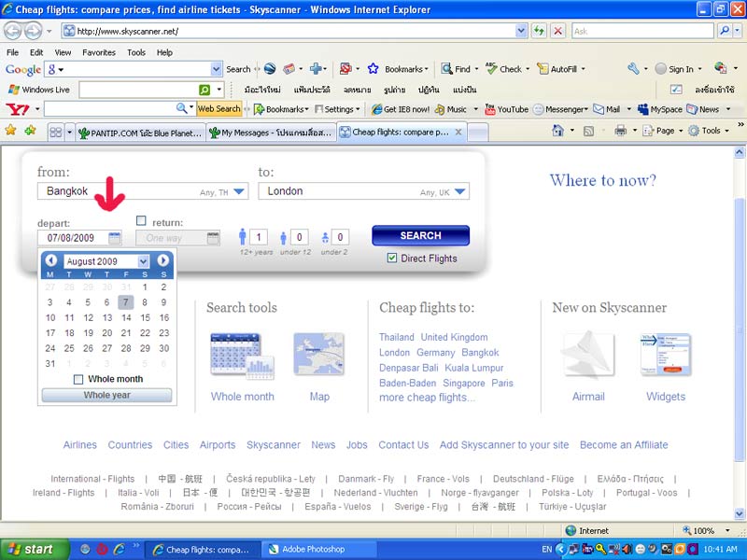Screen dimensions: 747x560
Task: Expand the from airport dropdown arrow
Action: point(239,191)
